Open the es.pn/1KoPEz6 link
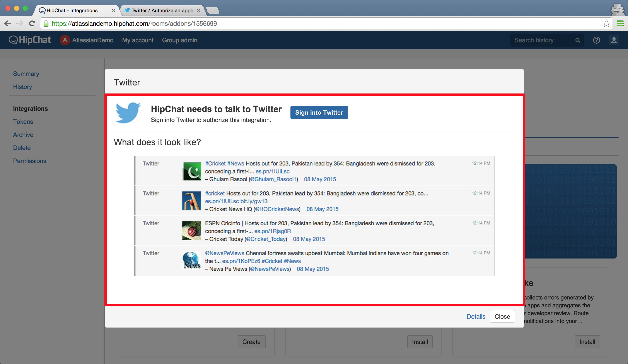Screen dimensions: 628x364 point(241,261)
